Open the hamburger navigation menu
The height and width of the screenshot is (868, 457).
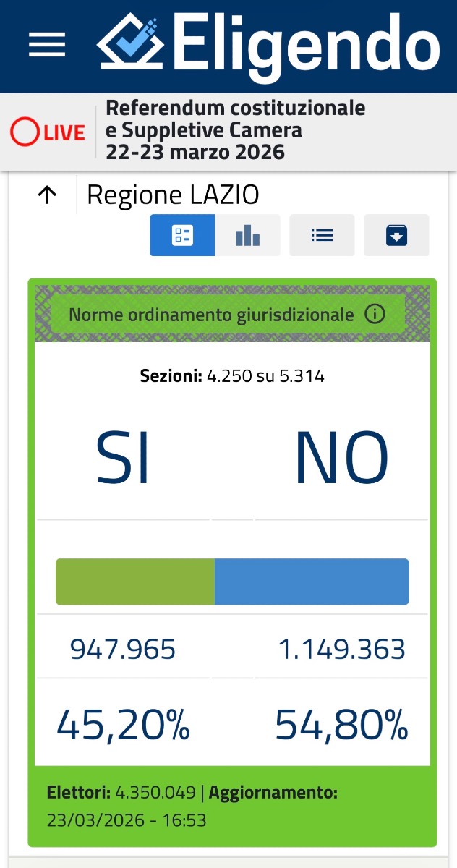[47, 46]
